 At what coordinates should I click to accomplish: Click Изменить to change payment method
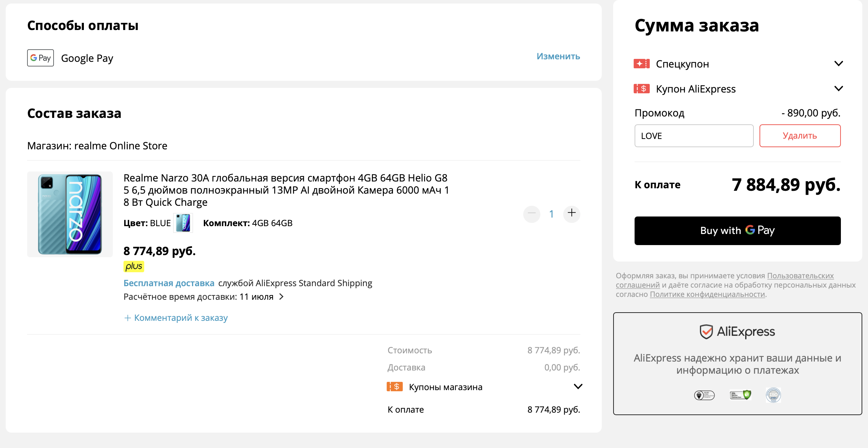tap(558, 56)
